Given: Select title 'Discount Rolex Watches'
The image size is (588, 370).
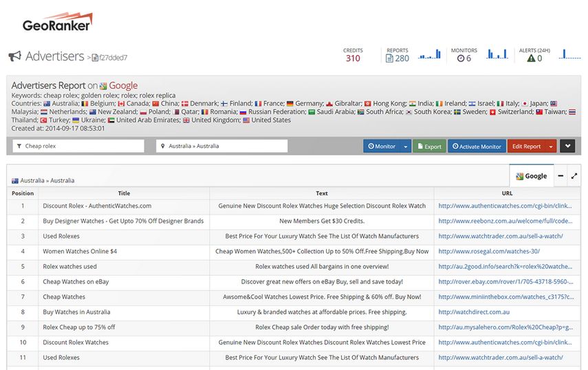Looking at the screenshot, I should (76, 342).
